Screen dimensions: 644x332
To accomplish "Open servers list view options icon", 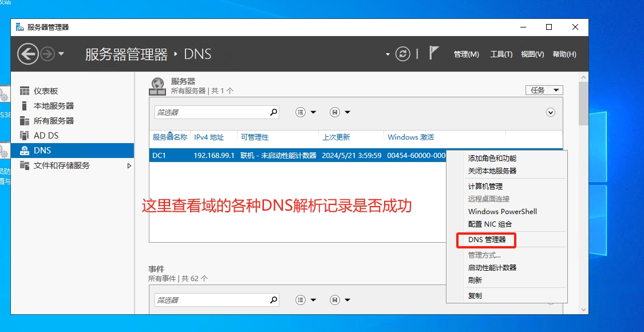I will click(301, 112).
